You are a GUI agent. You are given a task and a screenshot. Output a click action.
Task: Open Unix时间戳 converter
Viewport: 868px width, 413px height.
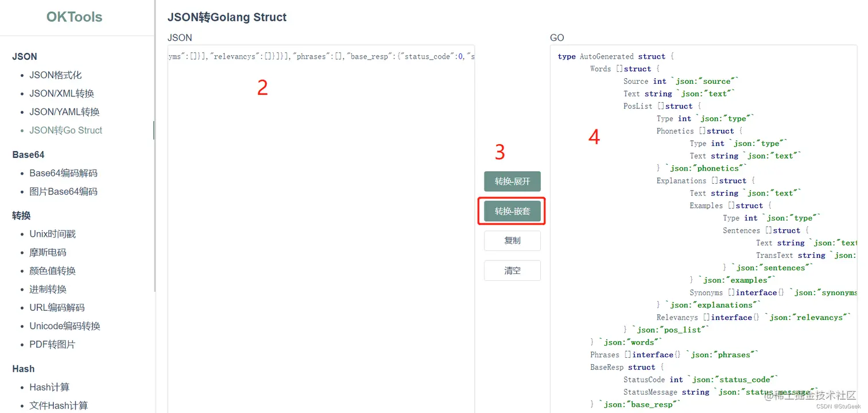53,234
